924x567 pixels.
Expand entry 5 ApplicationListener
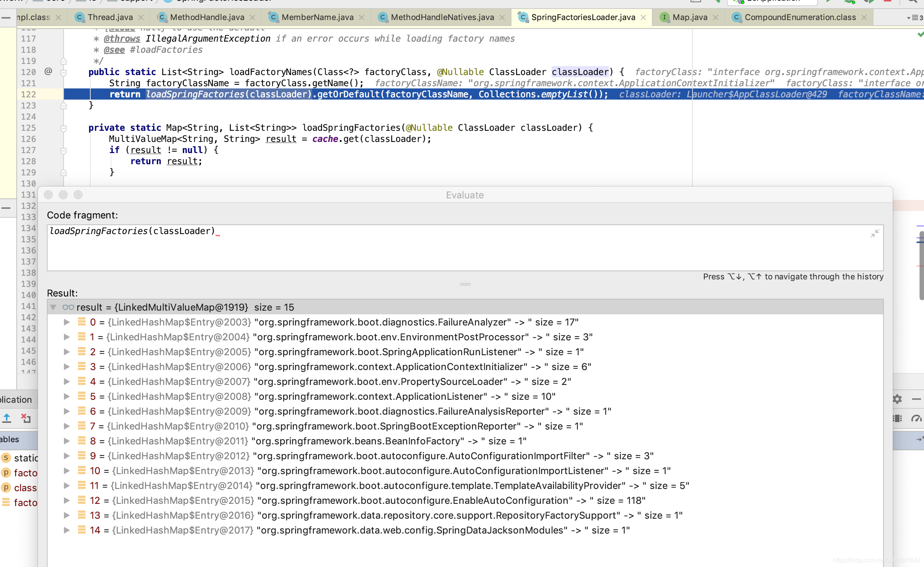67,396
